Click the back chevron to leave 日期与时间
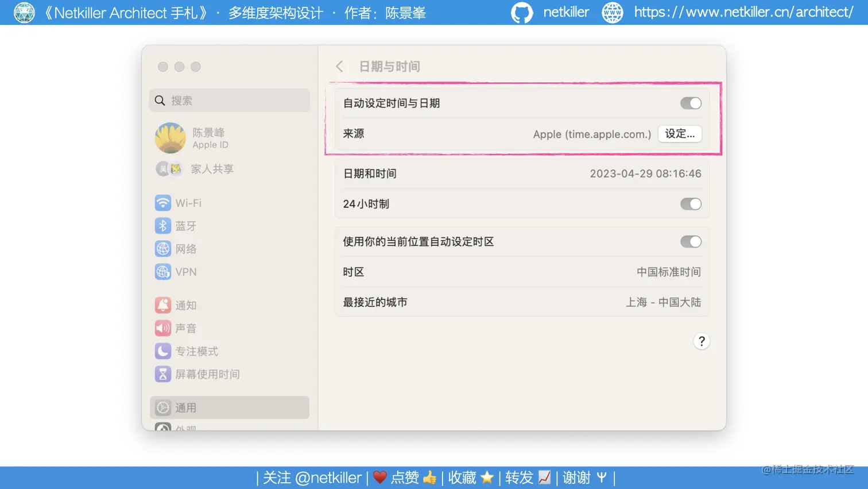This screenshot has height=489, width=868. pos(339,66)
